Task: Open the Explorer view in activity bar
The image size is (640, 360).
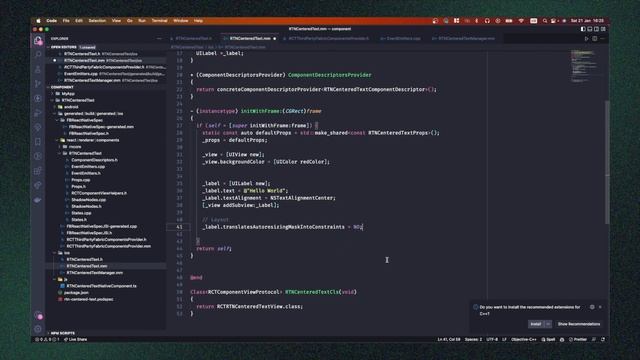Action: 38,40
